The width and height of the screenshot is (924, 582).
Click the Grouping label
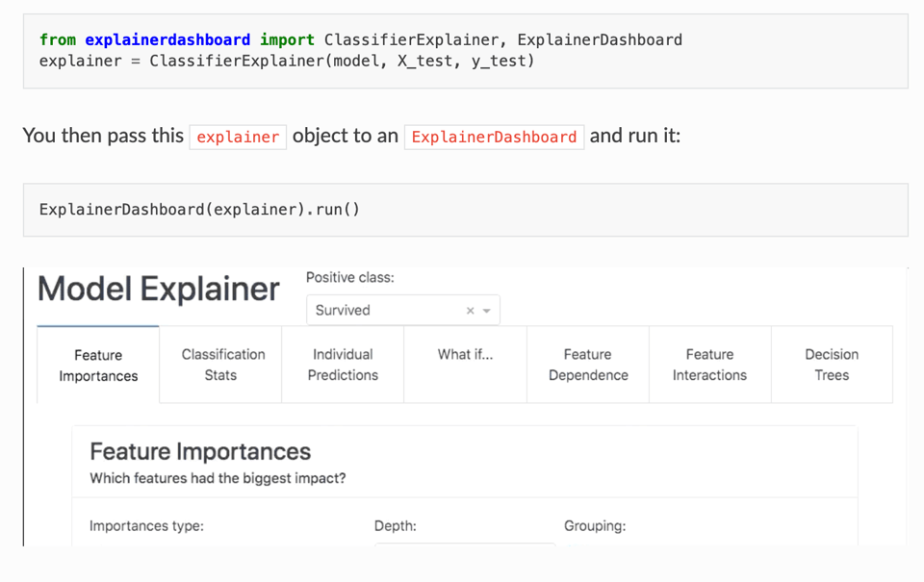595,526
